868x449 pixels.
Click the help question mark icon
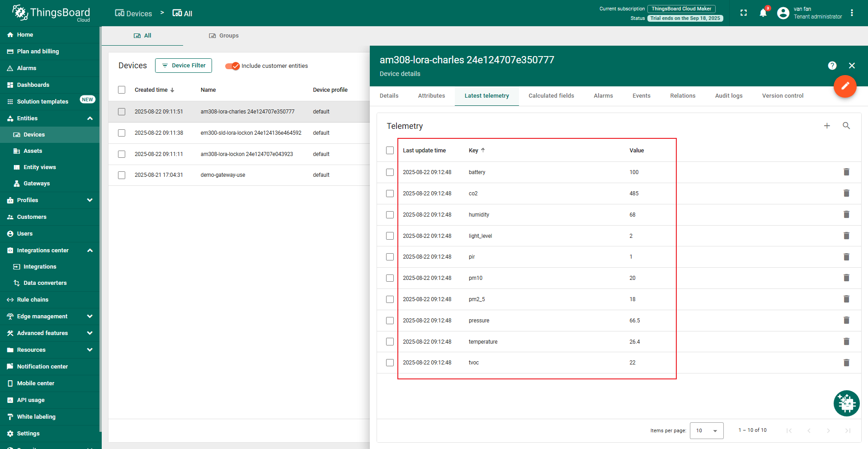click(x=832, y=66)
